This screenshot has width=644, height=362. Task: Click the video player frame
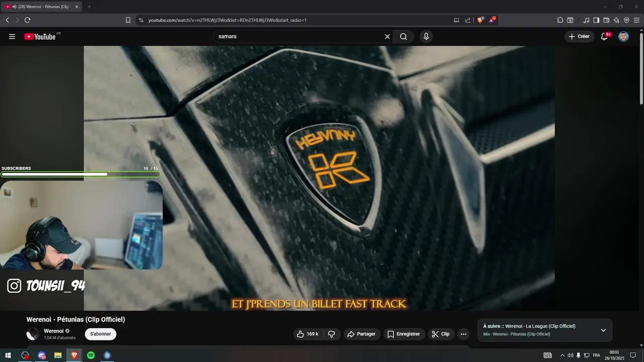(319, 178)
